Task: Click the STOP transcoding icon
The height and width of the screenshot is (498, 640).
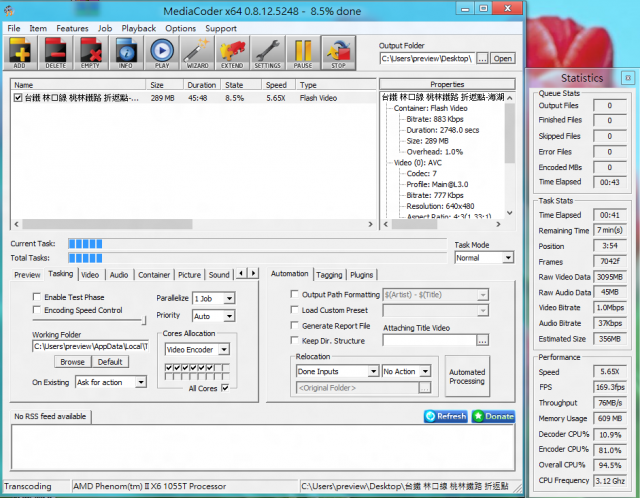Action: click(338, 51)
